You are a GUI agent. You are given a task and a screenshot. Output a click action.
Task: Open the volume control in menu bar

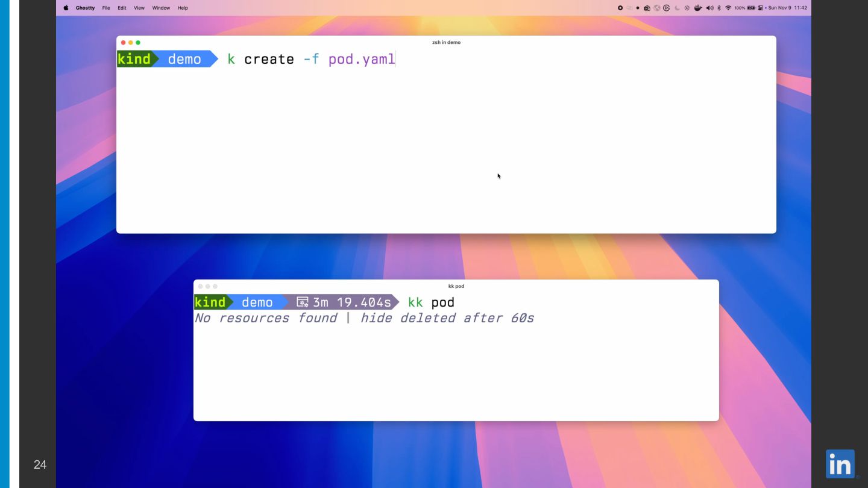pos(709,8)
